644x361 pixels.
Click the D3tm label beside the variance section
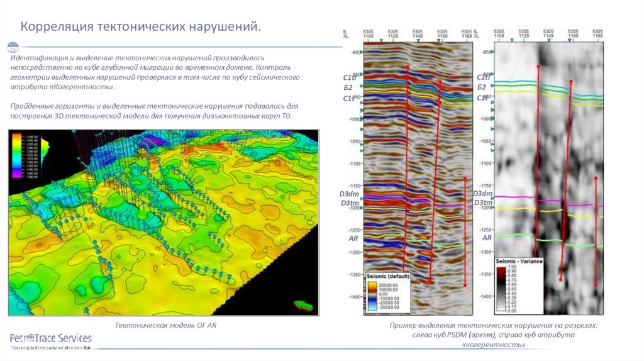pyautogui.click(x=484, y=203)
